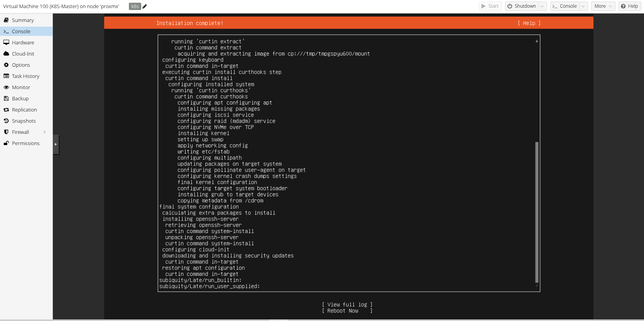644x321 pixels.
Task: Click the Summary notebook icon in sidebar
Action: (6, 20)
